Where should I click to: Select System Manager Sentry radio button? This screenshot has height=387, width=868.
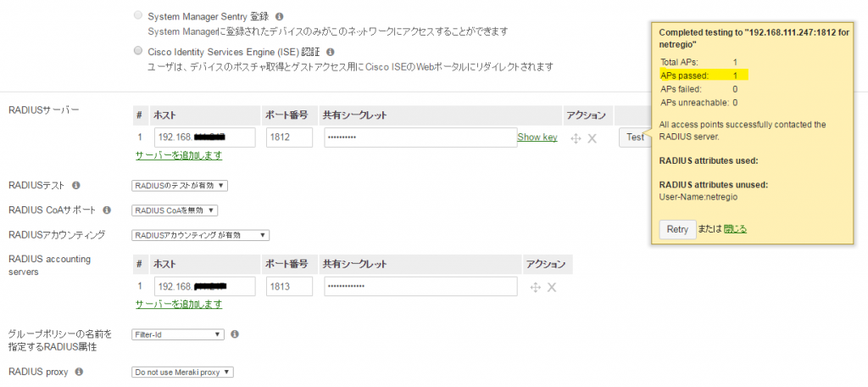[138, 15]
